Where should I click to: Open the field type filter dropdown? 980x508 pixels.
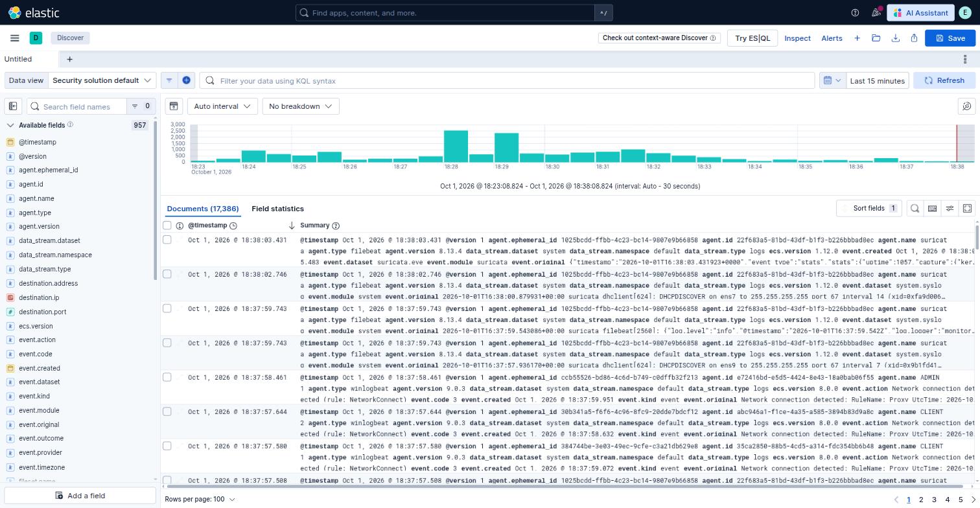(x=141, y=106)
